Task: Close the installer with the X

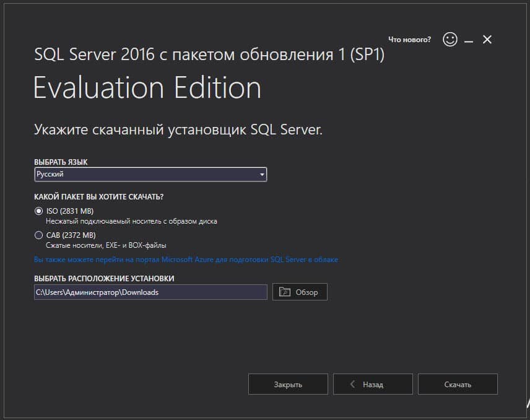Action: pyautogui.click(x=487, y=38)
